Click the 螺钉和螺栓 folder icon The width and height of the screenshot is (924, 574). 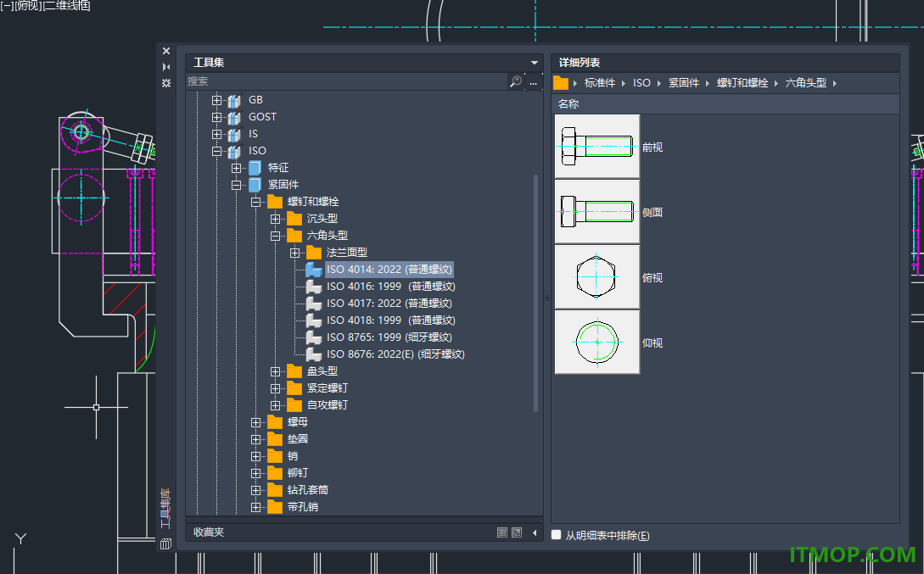[x=275, y=202]
